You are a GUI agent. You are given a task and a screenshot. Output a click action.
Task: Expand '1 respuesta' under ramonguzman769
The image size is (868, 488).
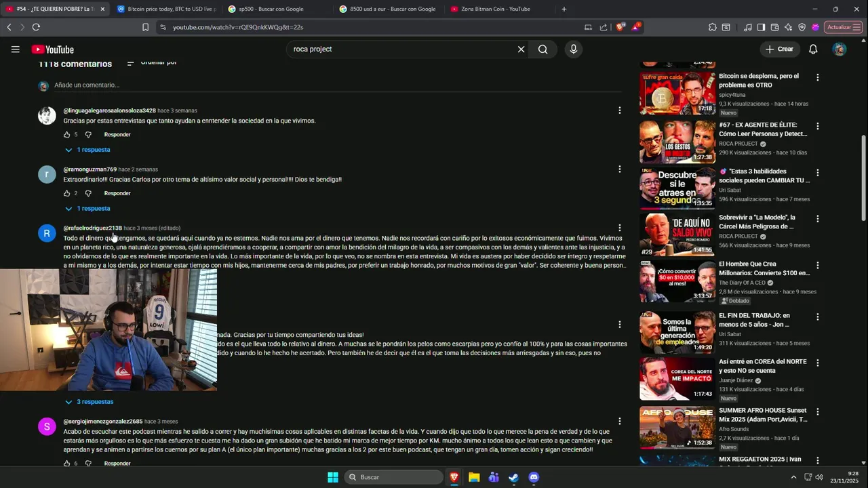pyautogui.click(x=87, y=209)
